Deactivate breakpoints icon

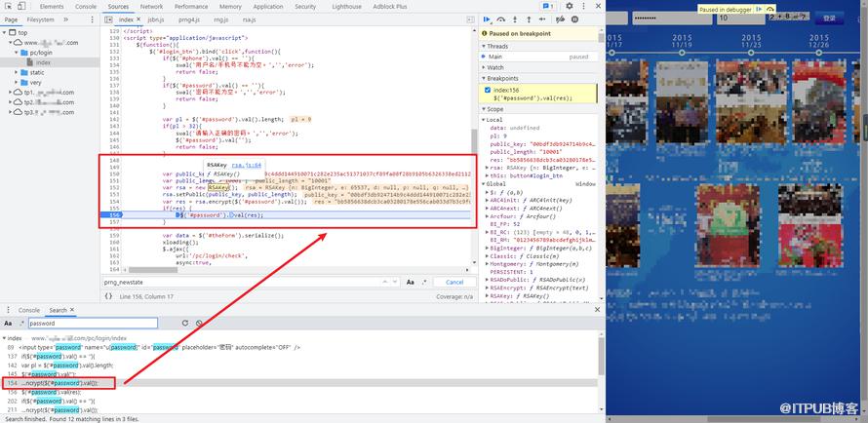point(560,19)
